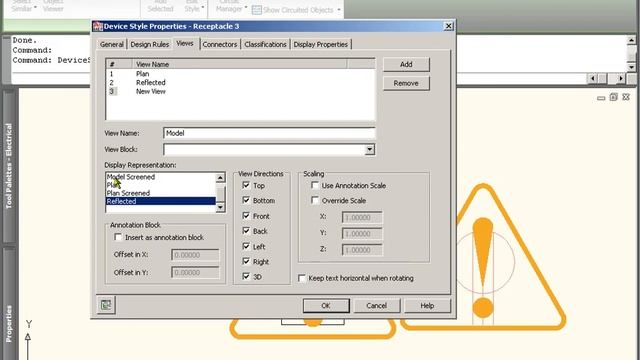
Task: Click into the View Name input field
Action: pyautogui.click(x=269, y=133)
